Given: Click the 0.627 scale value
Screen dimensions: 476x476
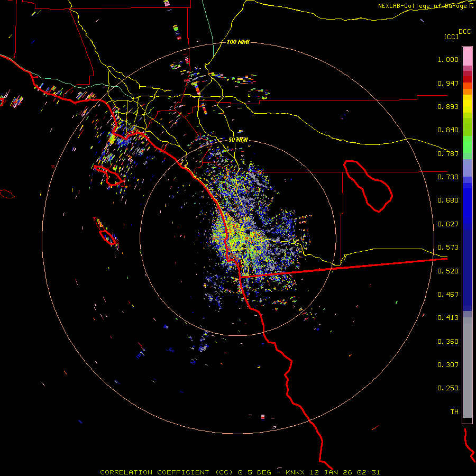Looking at the screenshot, I should coord(448,224).
